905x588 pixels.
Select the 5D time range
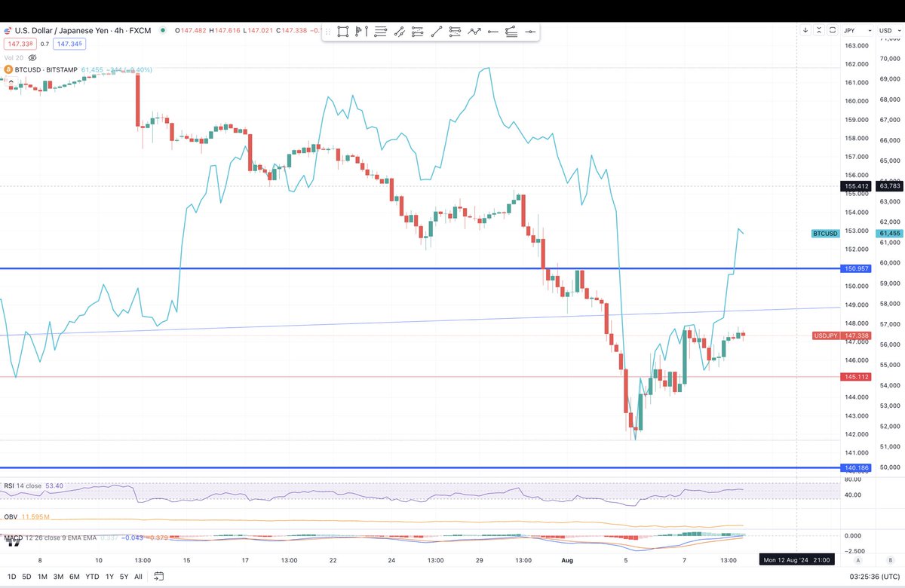click(26, 577)
